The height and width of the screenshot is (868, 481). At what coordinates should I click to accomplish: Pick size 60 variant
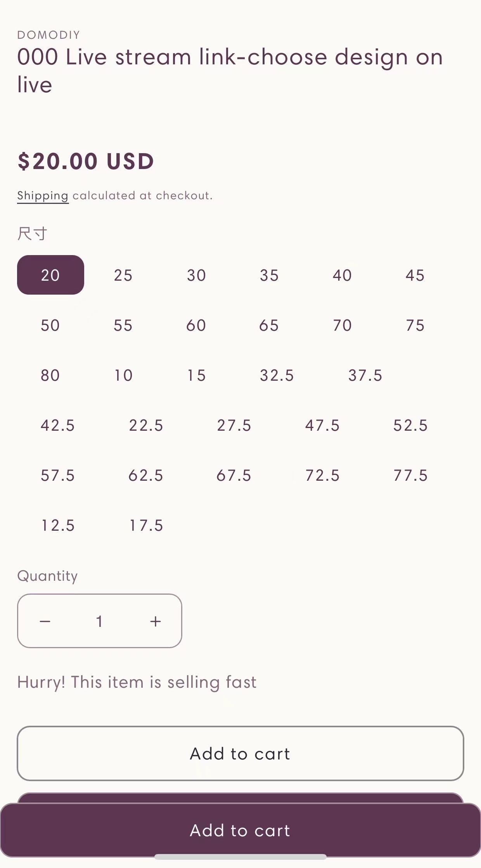point(196,325)
